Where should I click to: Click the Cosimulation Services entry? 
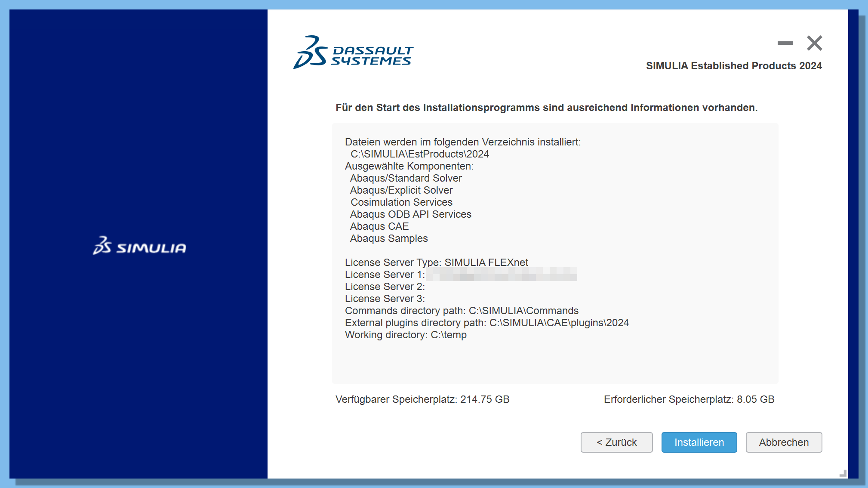point(401,202)
